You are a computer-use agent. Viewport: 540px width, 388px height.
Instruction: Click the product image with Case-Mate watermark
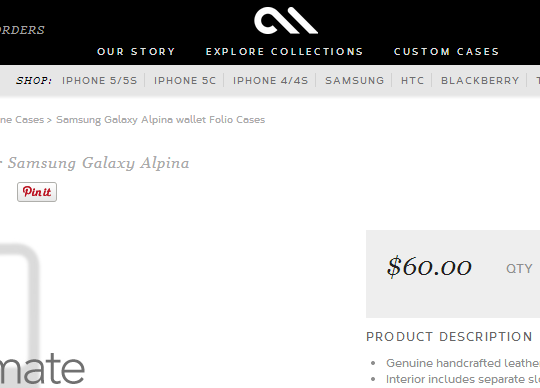(42, 315)
